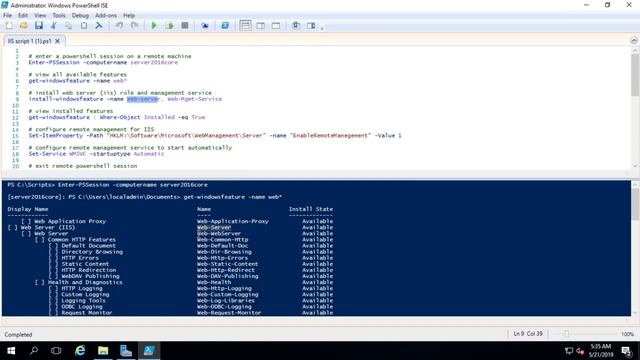Image resolution: width=640 pixels, height=360 pixels.
Task: Show script pane on top layout icon
Action: (x=245, y=25)
